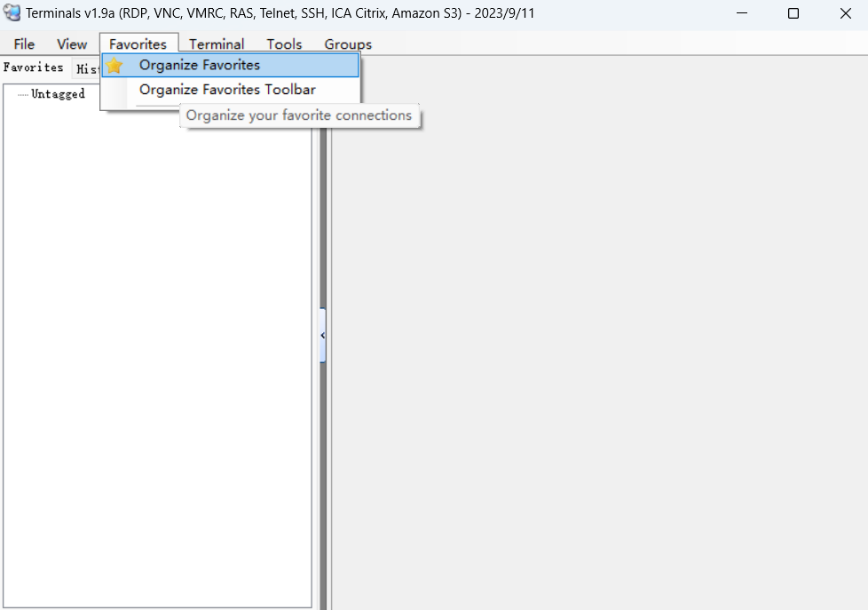Image resolution: width=868 pixels, height=610 pixels.
Task: Choose Organize Favorites menu entry
Action: pyautogui.click(x=230, y=66)
